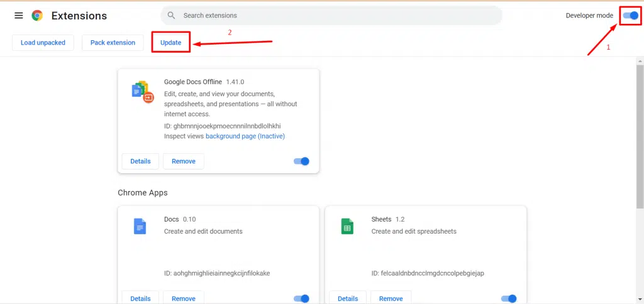644x304 pixels.
Task: Click 'Create and edit documents' description
Action: (203, 231)
